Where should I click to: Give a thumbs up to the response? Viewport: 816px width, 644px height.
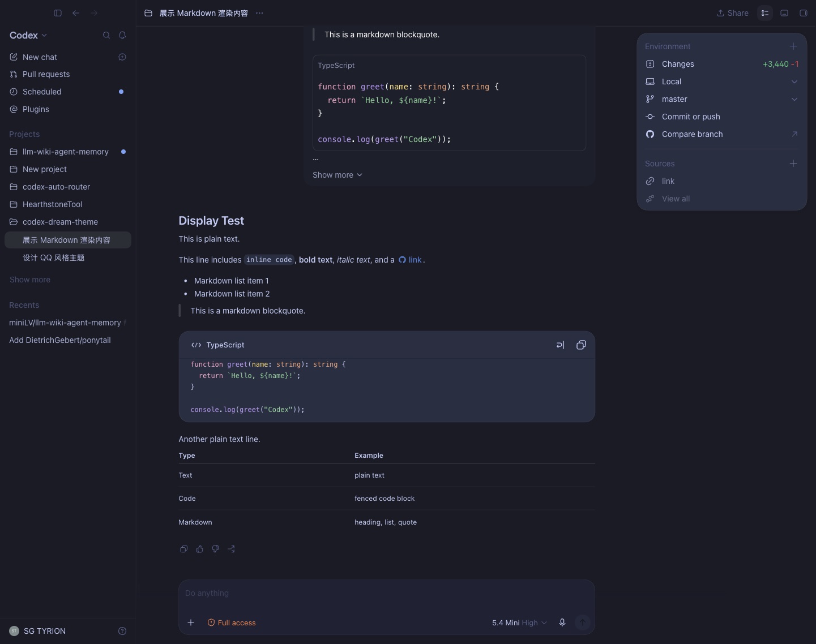click(x=199, y=549)
